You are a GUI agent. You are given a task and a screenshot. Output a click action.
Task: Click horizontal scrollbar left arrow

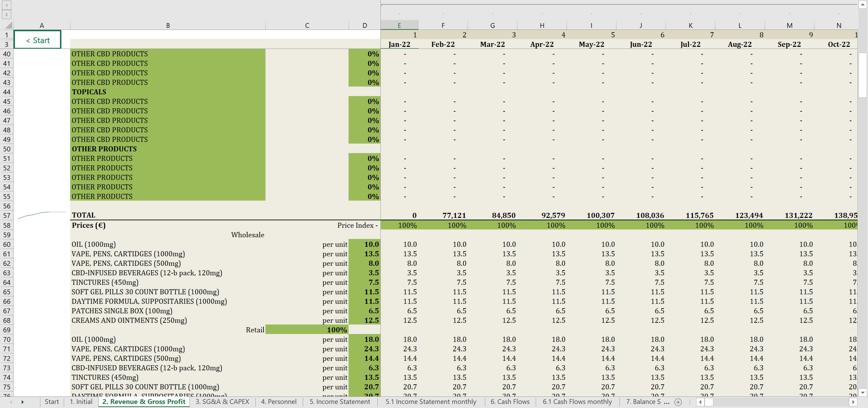coord(701,402)
